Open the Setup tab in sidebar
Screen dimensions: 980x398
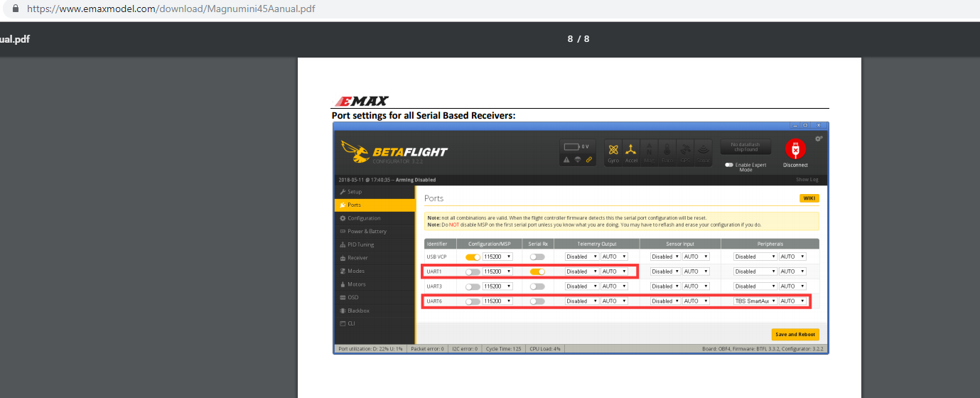tap(375, 192)
